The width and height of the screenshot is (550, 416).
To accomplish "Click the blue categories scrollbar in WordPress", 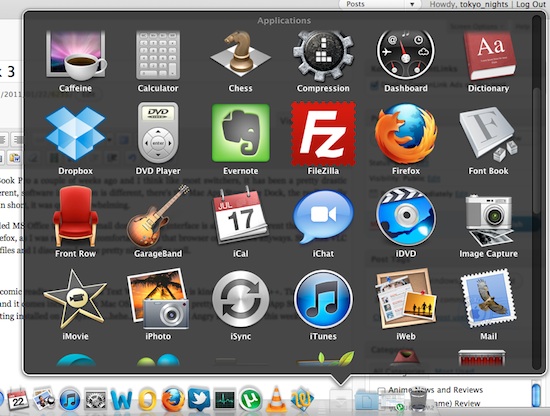I will pyautogui.click(x=536, y=396).
